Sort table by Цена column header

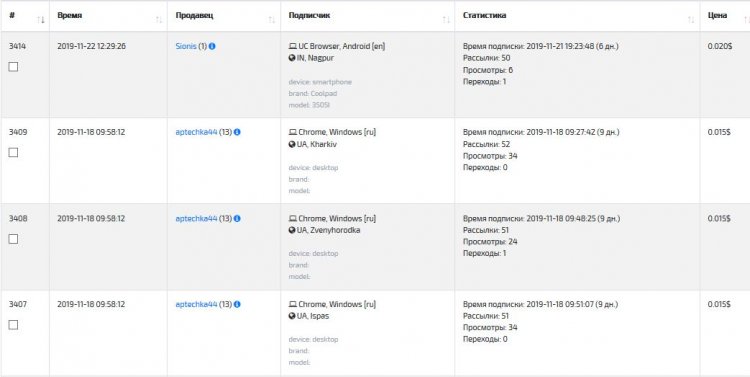pyautogui.click(x=717, y=15)
